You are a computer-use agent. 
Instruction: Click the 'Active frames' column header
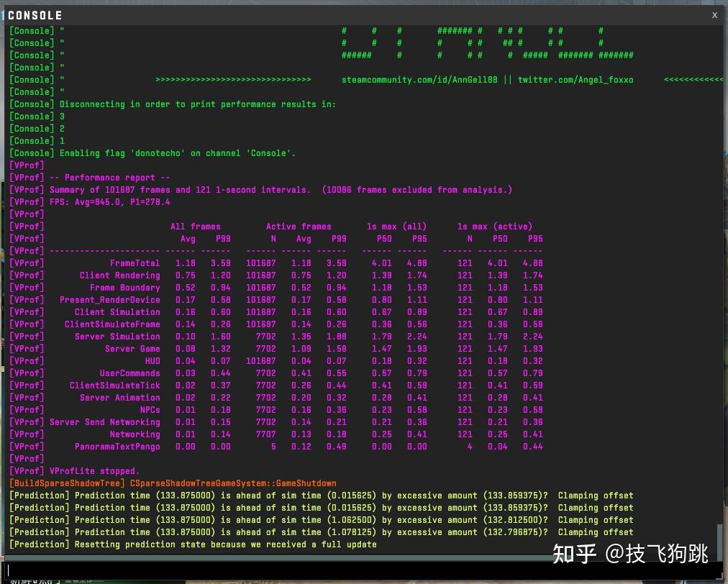click(x=299, y=227)
